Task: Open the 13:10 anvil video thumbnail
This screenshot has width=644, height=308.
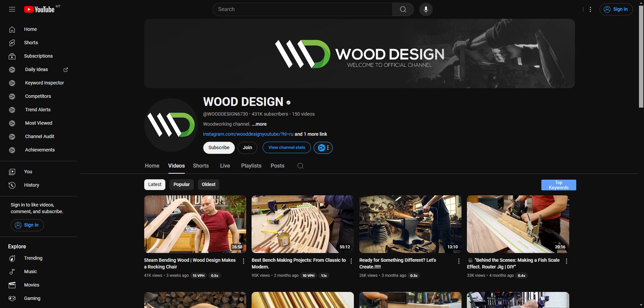Action: tap(410, 224)
